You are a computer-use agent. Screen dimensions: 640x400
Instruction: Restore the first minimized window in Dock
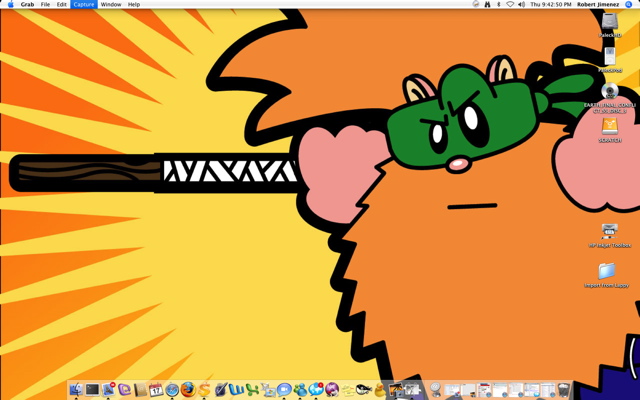coord(452,391)
